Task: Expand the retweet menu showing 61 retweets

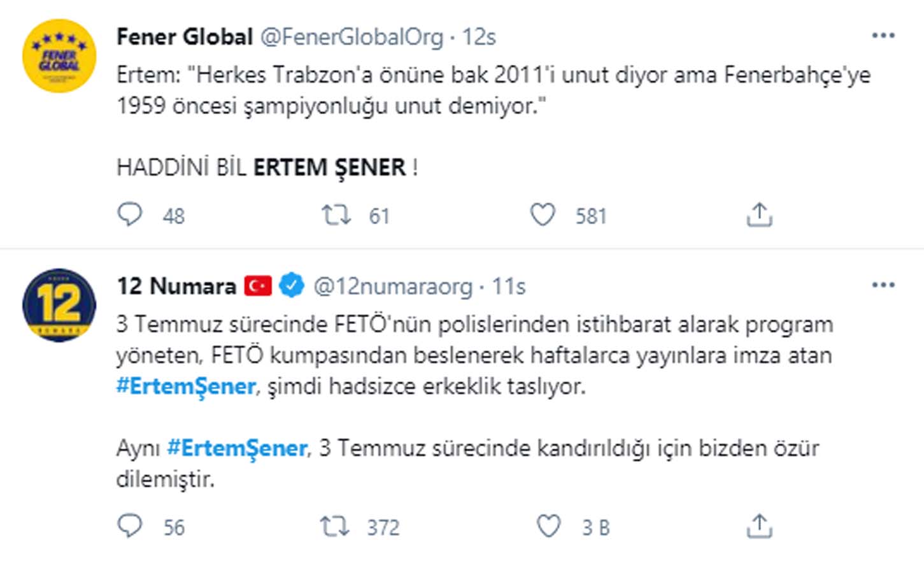Action: [337, 215]
